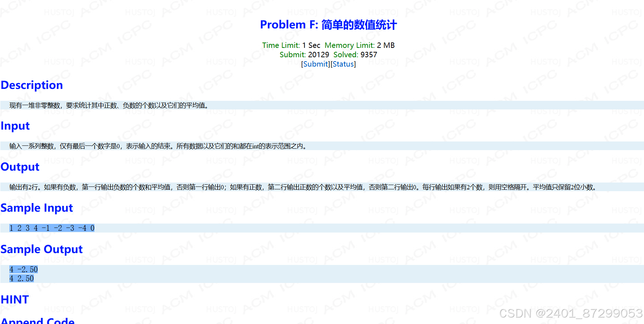Click the 'Memory Limit: 2 MB' text
This screenshot has height=324, width=644.
(x=360, y=45)
